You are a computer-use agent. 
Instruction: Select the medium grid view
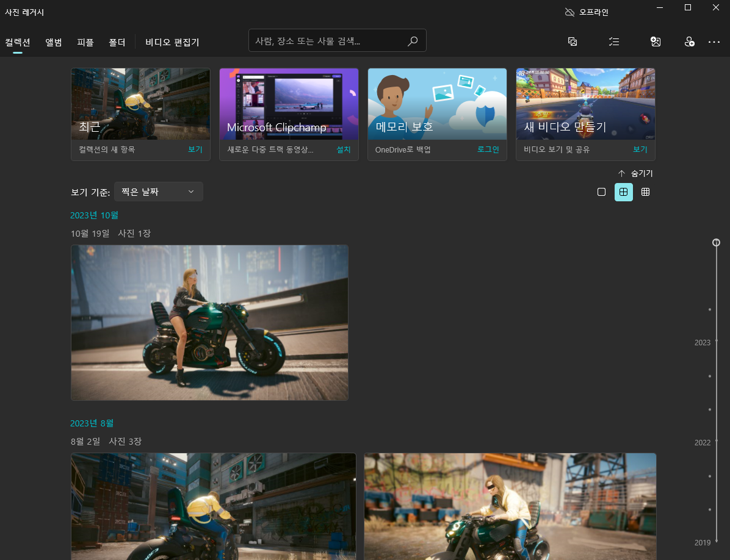pyautogui.click(x=623, y=192)
